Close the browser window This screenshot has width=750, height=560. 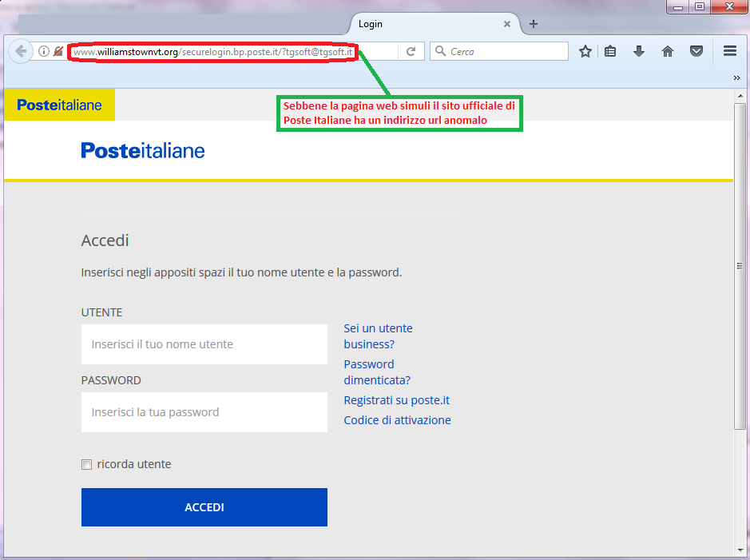pos(729,6)
